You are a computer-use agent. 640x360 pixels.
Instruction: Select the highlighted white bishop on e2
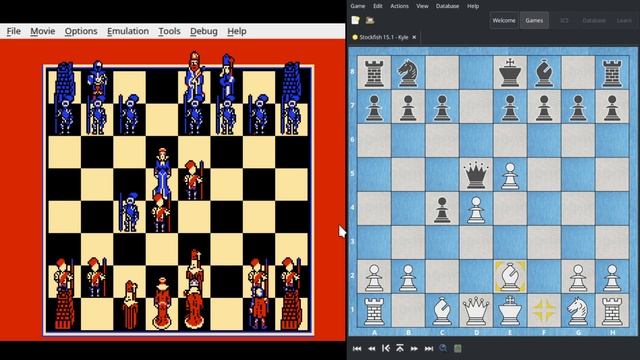510,277
